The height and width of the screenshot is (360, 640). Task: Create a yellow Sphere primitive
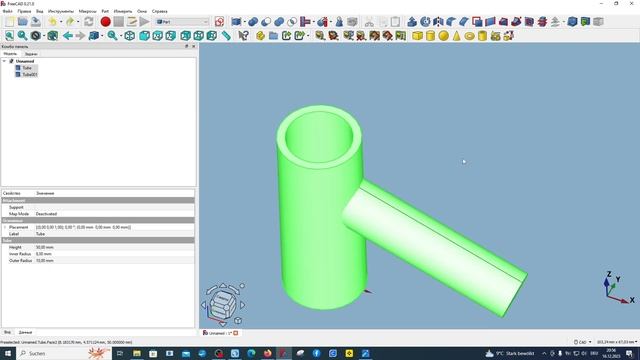[443, 36]
